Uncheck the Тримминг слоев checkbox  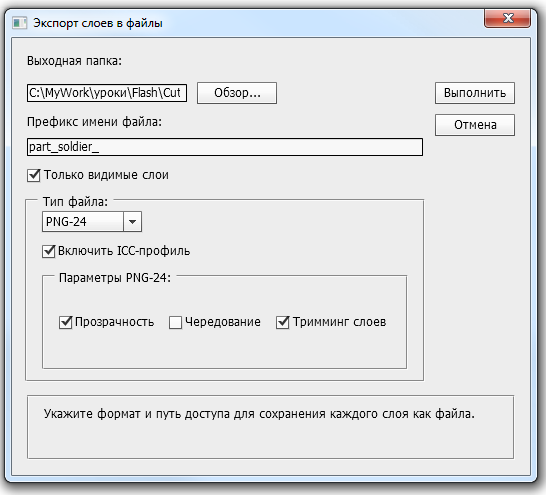[x=282, y=322]
